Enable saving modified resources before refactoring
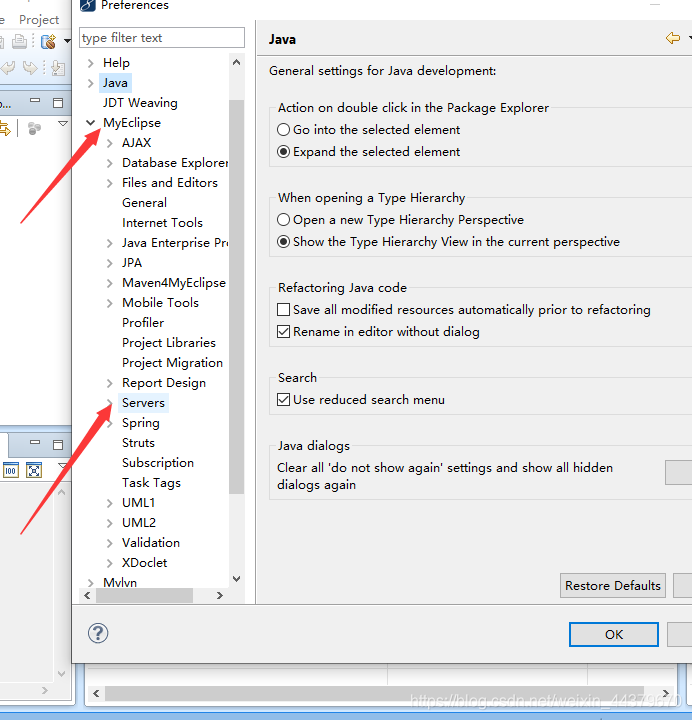The height and width of the screenshot is (720, 692). [283, 309]
